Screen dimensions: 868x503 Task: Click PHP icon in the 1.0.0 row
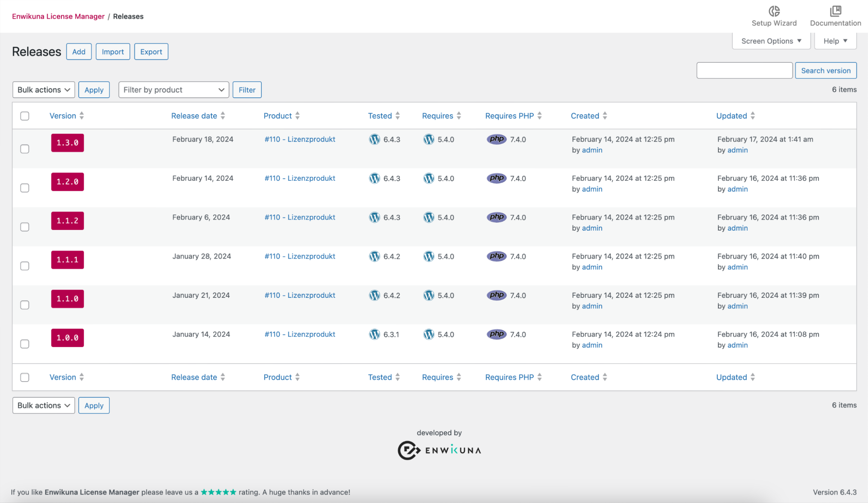coord(497,334)
